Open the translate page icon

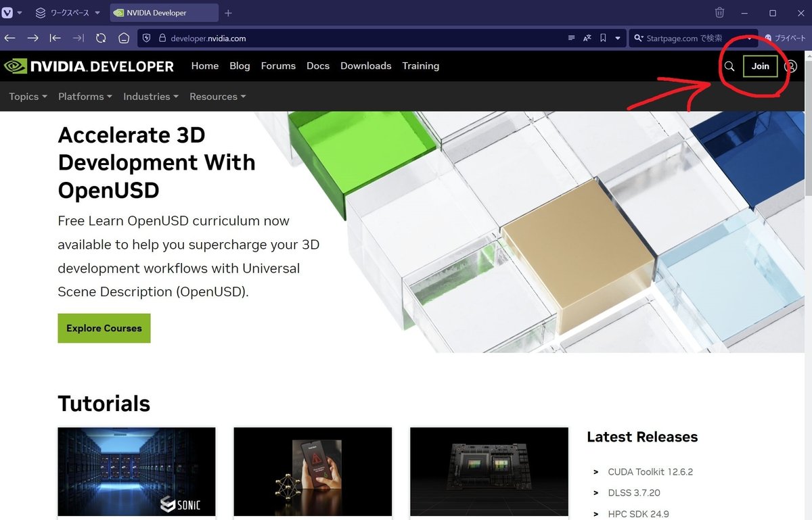pos(587,39)
